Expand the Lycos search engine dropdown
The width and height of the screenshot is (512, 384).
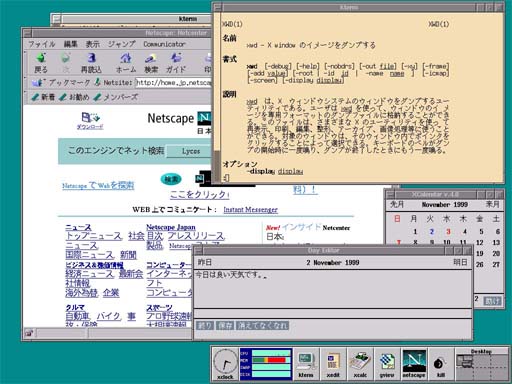(x=191, y=151)
